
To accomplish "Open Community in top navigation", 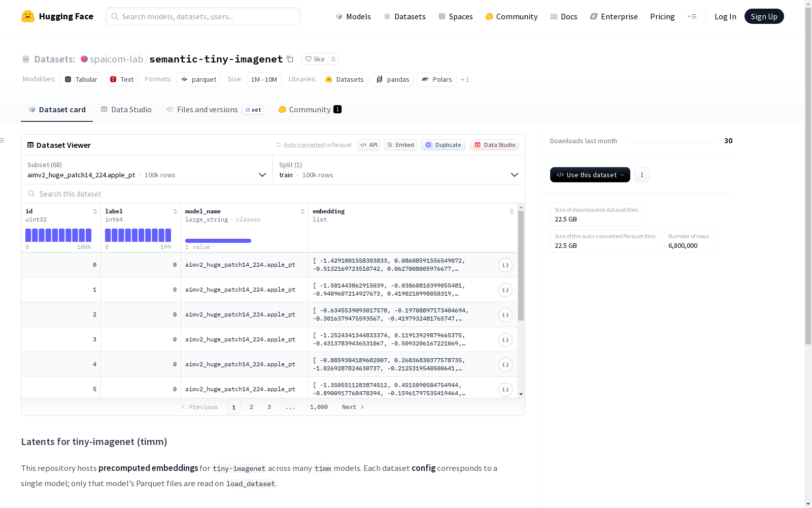I will 512,16.
